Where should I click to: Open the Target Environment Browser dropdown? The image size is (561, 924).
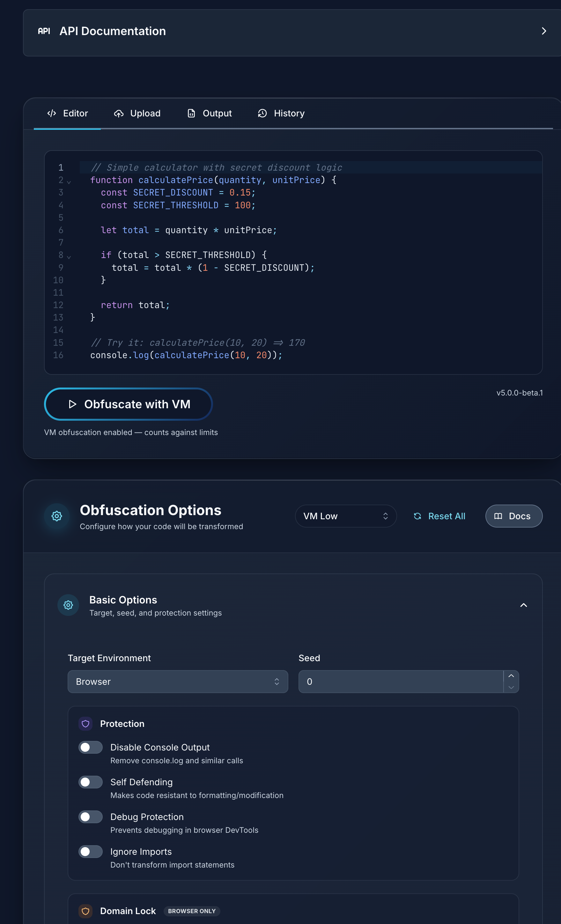178,681
